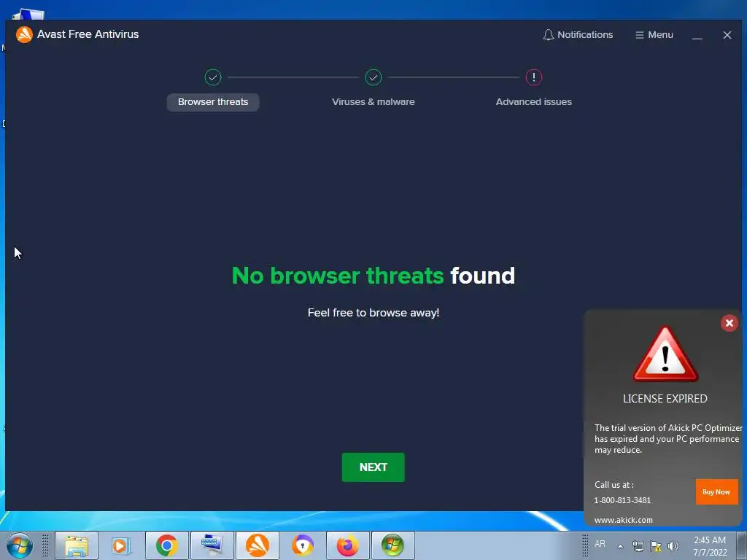Click the volume speaker tray icon
The image size is (747, 560).
(x=673, y=546)
